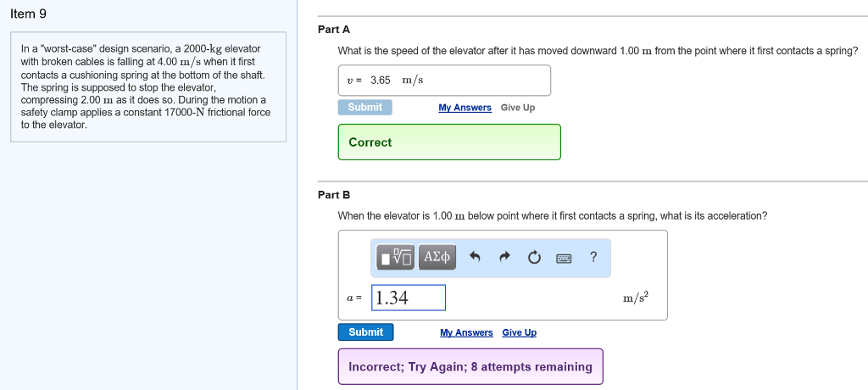Viewport: 868px width, 390px height.
Task: Click the Incorrect; Try Again feedback message
Action: coord(470,367)
